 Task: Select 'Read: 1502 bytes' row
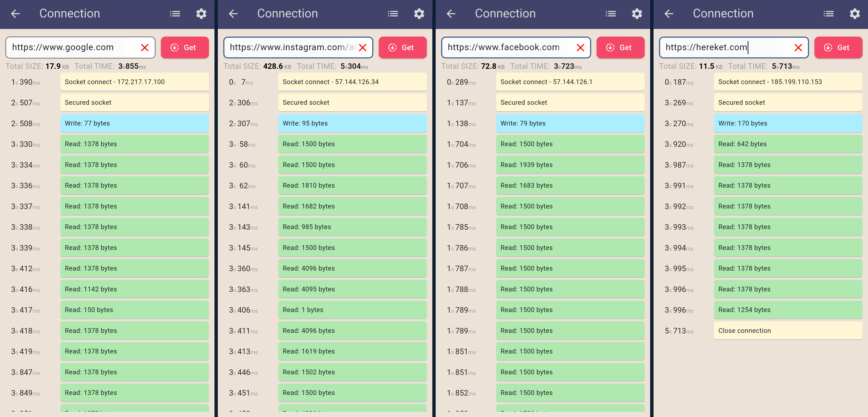352,372
